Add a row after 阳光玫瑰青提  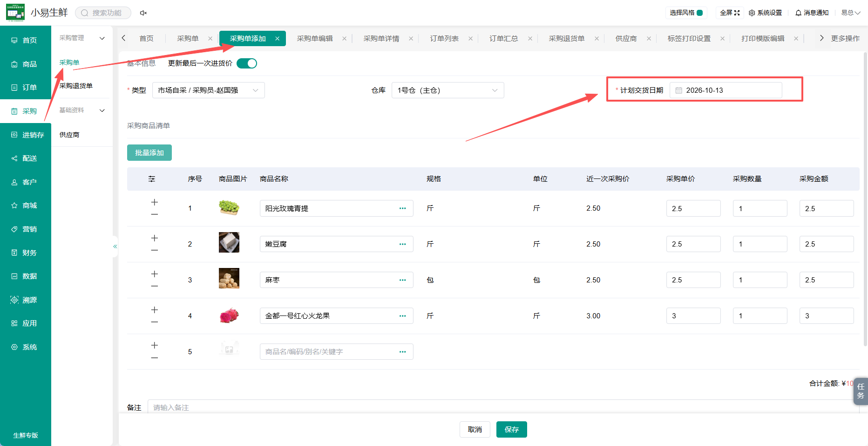[x=155, y=202]
